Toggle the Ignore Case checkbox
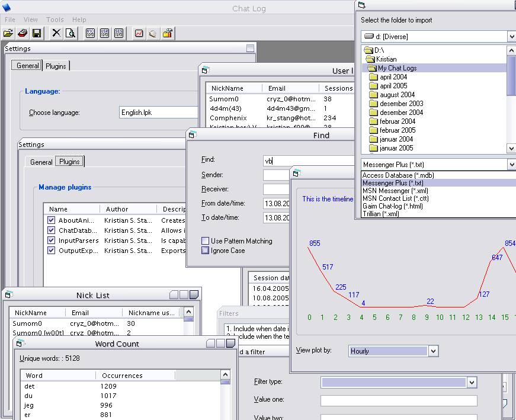The height and width of the screenshot is (420, 516). tap(206, 251)
